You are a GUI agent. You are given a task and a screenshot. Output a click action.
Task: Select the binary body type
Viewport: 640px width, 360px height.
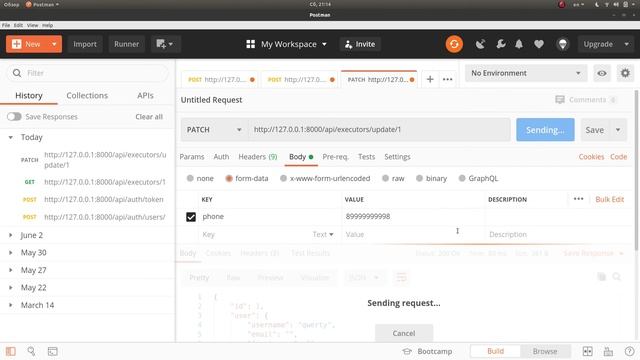coord(419,178)
